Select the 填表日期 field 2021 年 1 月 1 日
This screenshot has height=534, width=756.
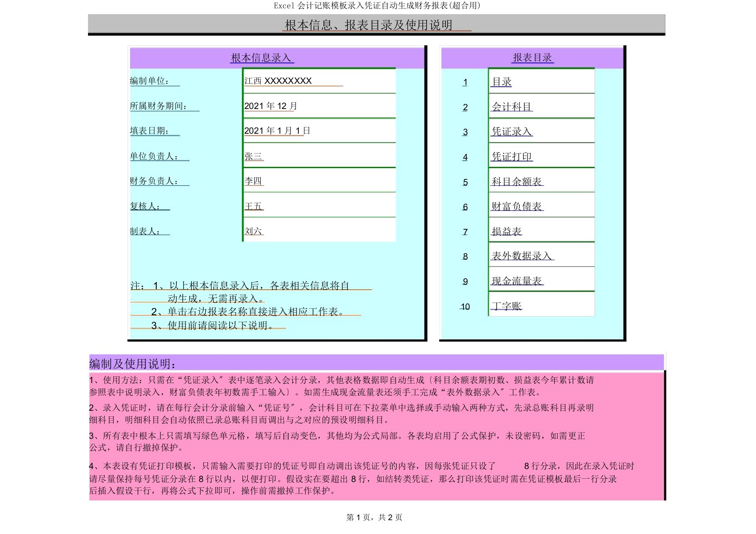[x=319, y=131]
